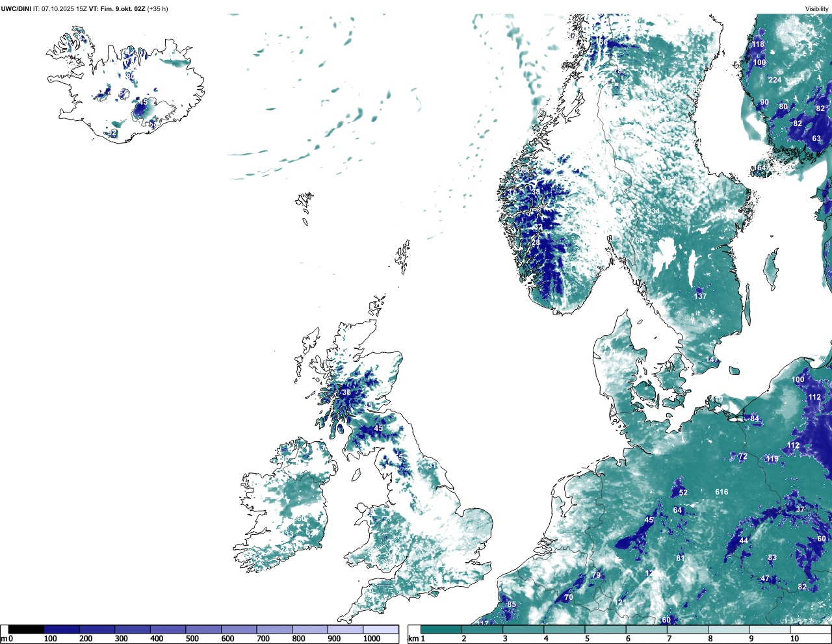
Task: Select the 7–8 km legend color segment
Action: (688, 629)
